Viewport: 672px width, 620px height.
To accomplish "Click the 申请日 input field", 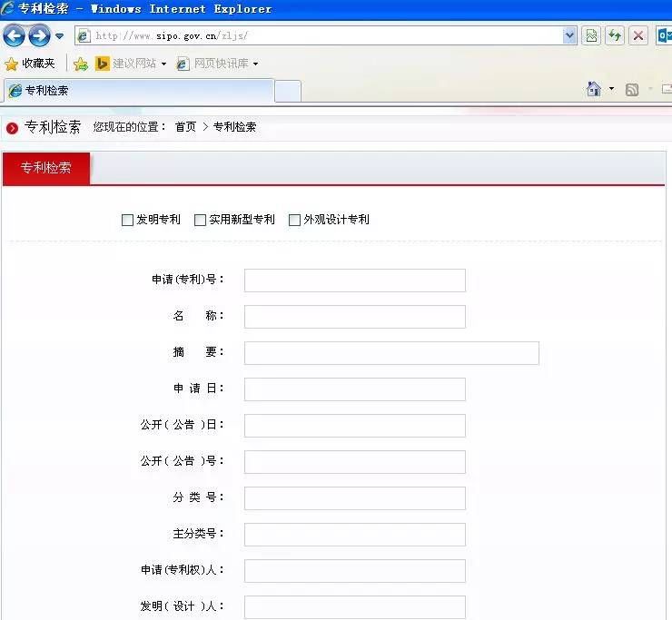I will (355, 389).
